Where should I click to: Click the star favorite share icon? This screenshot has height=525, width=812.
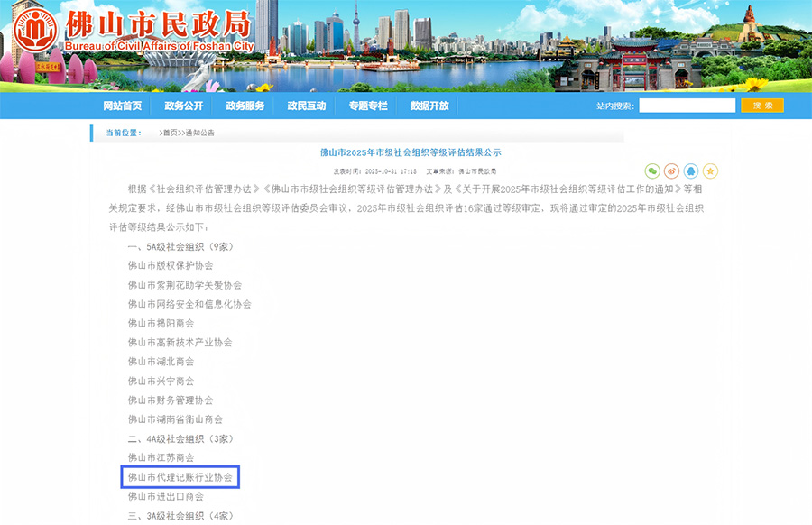pos(710,171)
